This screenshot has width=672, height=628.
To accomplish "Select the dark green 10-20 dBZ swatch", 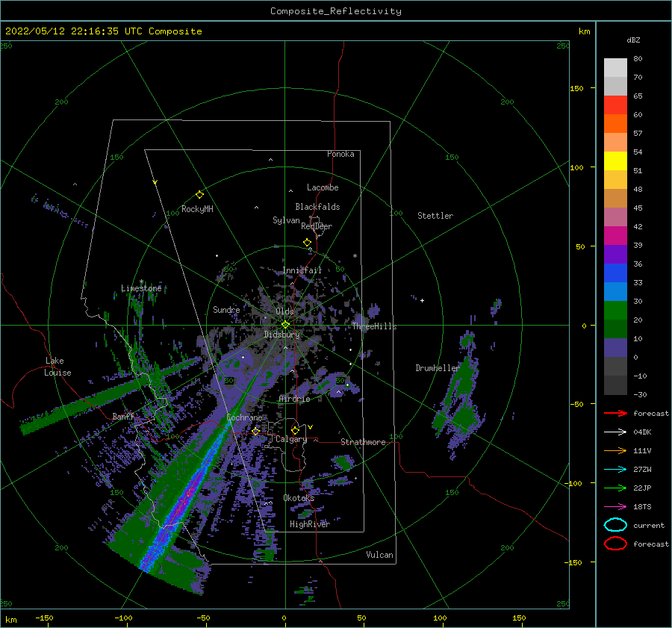I will tap(615, 329).
